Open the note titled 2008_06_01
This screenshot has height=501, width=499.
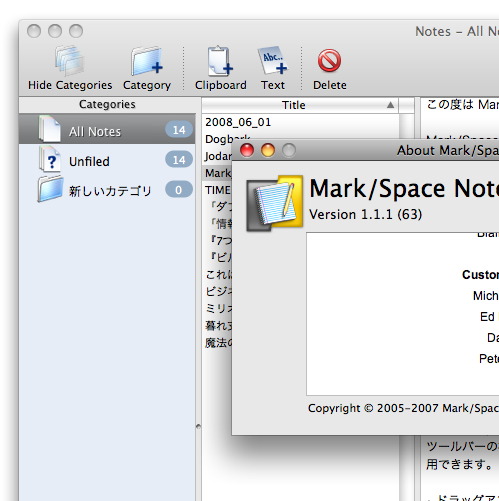pyautogui.click(x=300, y=122)
